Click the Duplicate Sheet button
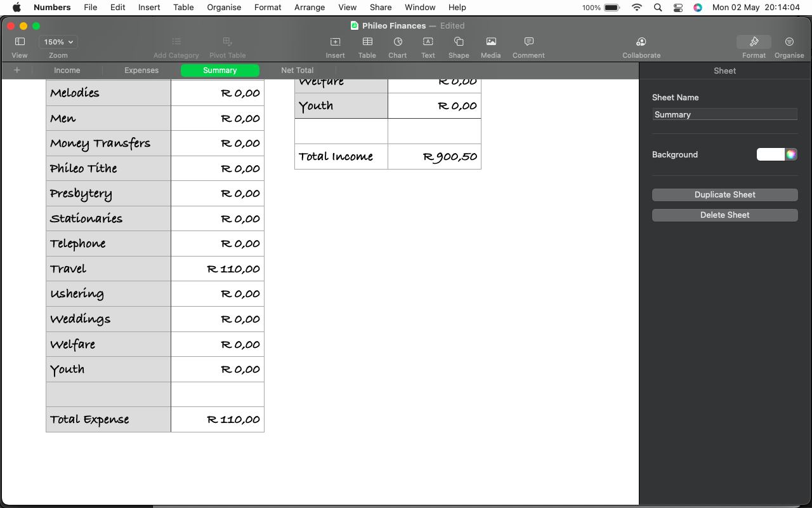The width and height of the screenshot is (812, 508). click(724, 195)
